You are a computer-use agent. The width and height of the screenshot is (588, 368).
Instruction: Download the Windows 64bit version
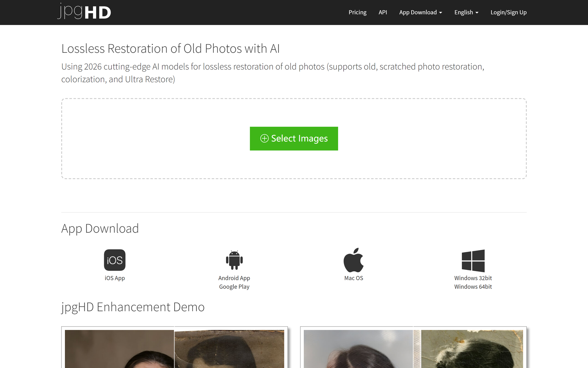click(x=473, y=287)
